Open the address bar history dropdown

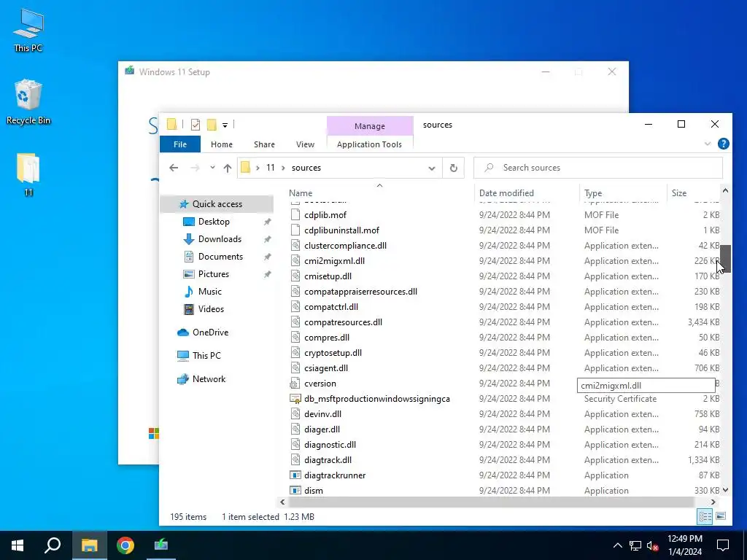pyautogui.click(x=432, y=168)
